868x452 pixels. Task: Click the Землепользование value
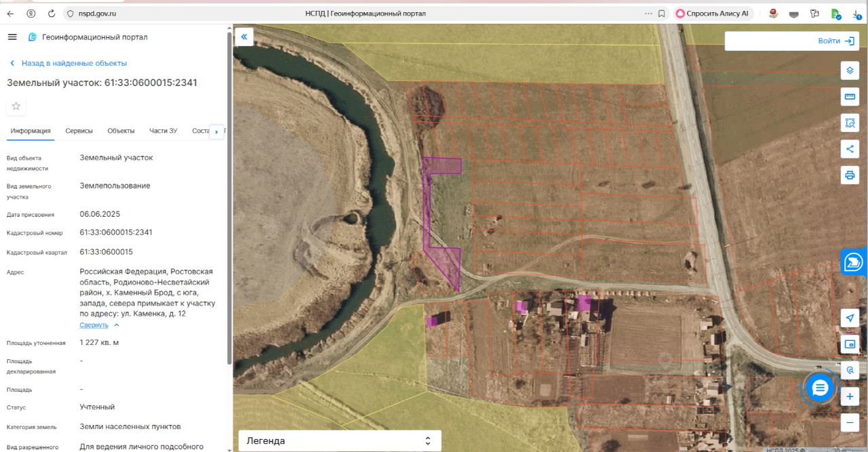(115, 186)
